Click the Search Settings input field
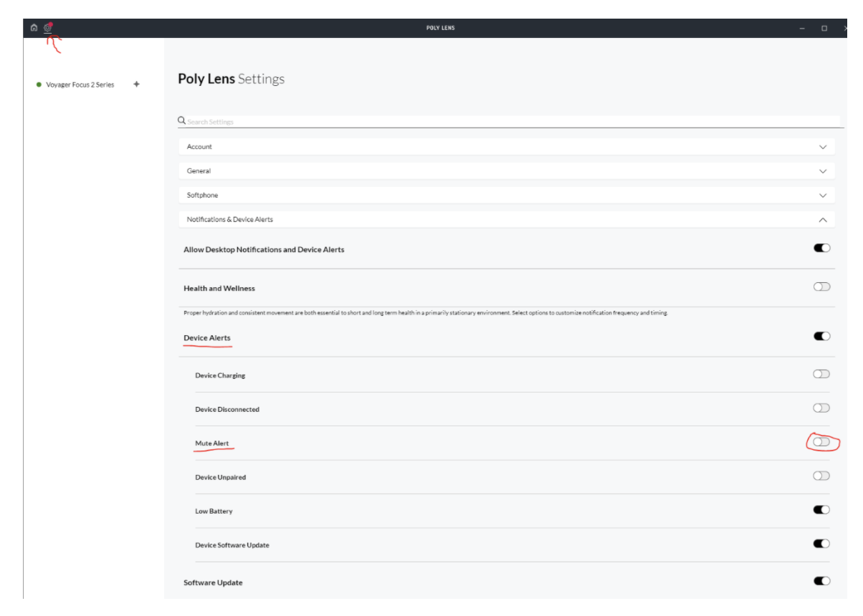Image resolution: width=863 pixels, height=616 pixels. 502,122
